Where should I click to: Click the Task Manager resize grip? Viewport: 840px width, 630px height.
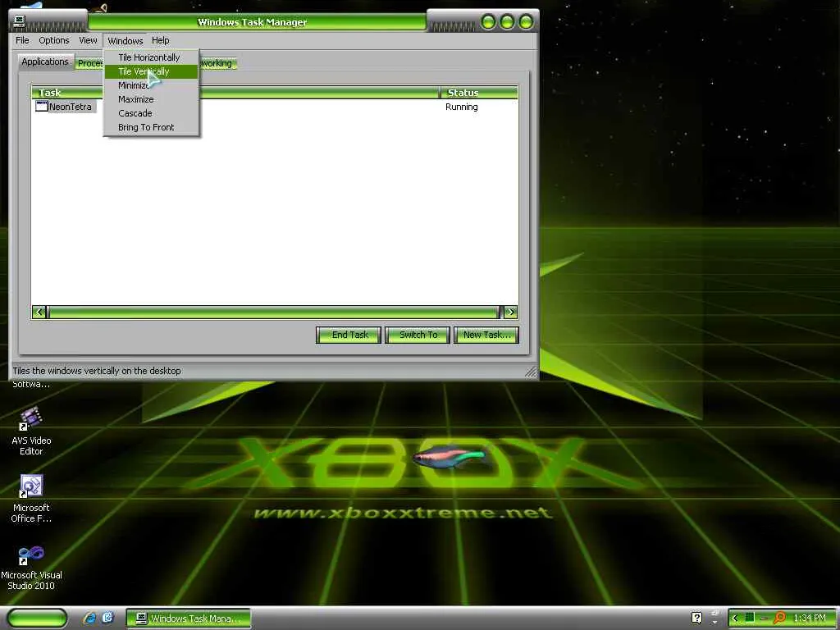(531, 372)
